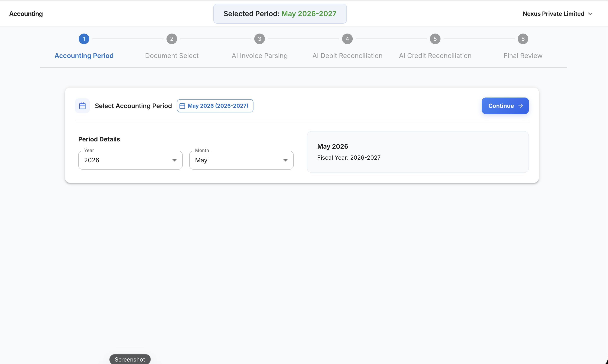The height and width of the screenshot is (364, 608).
Task: Go to Document Select step label
Action: click(172, 56)
